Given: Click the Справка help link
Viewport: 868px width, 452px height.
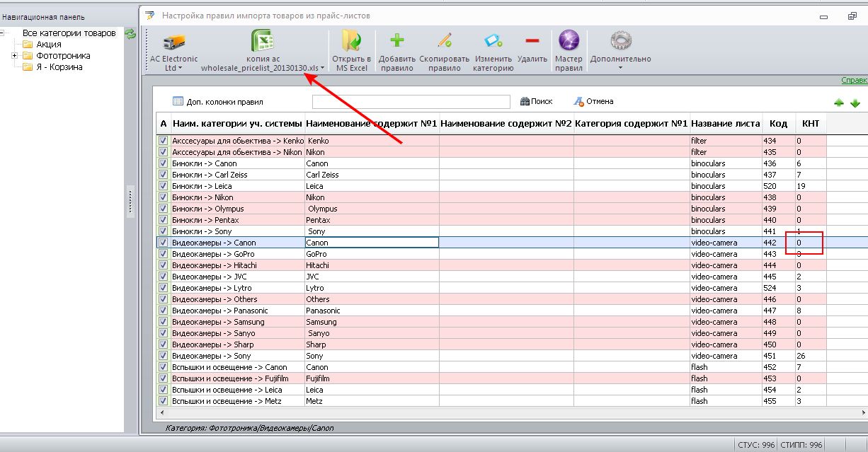Looking at the screenshot, I should (x=854, y=81).
